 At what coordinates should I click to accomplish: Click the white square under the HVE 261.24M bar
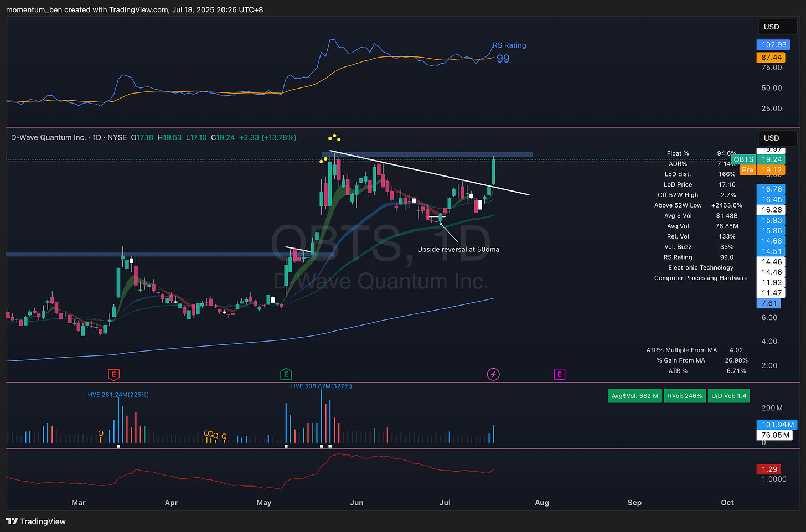(x=118, y=446)
